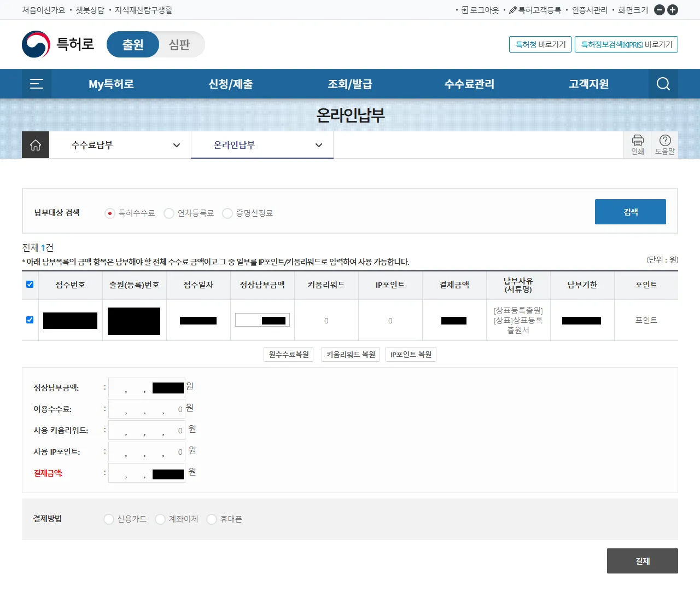Open the 수수료관리 menu
Screen dimensions: 700x591
(x=469, y=84)
